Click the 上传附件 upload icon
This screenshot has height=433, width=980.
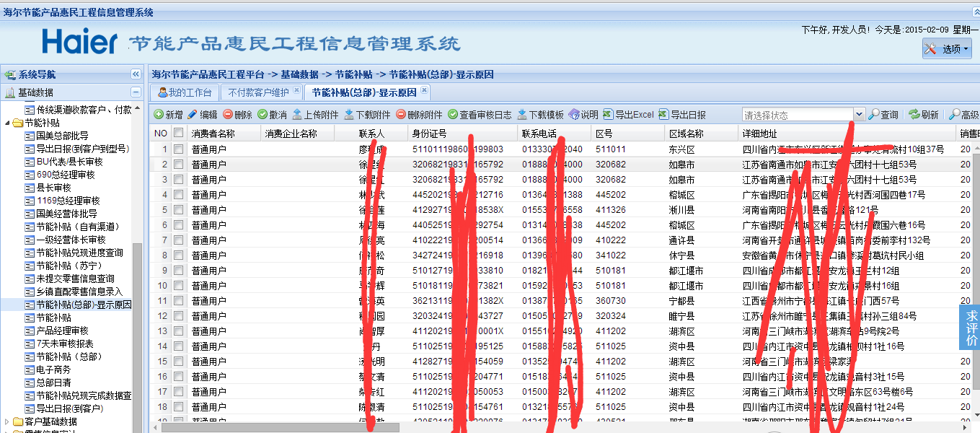[x=297, y=115]
